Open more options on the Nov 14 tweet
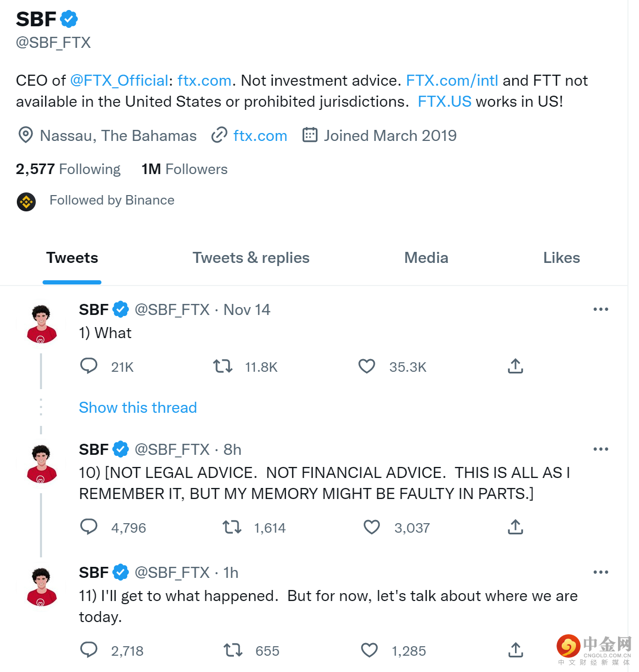Image resolution: width=639 pixels, height=672 pixels. [601, 309]
